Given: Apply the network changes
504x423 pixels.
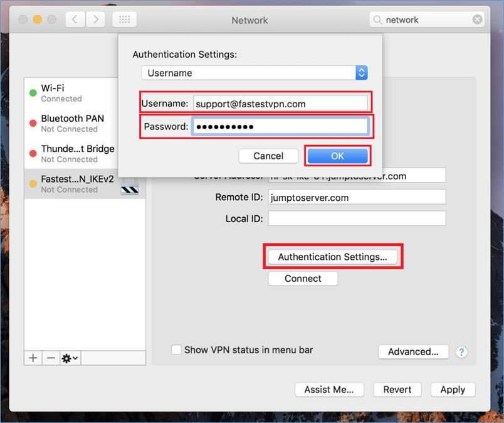Looking at the screenshot, I should [x=453, y=390].
